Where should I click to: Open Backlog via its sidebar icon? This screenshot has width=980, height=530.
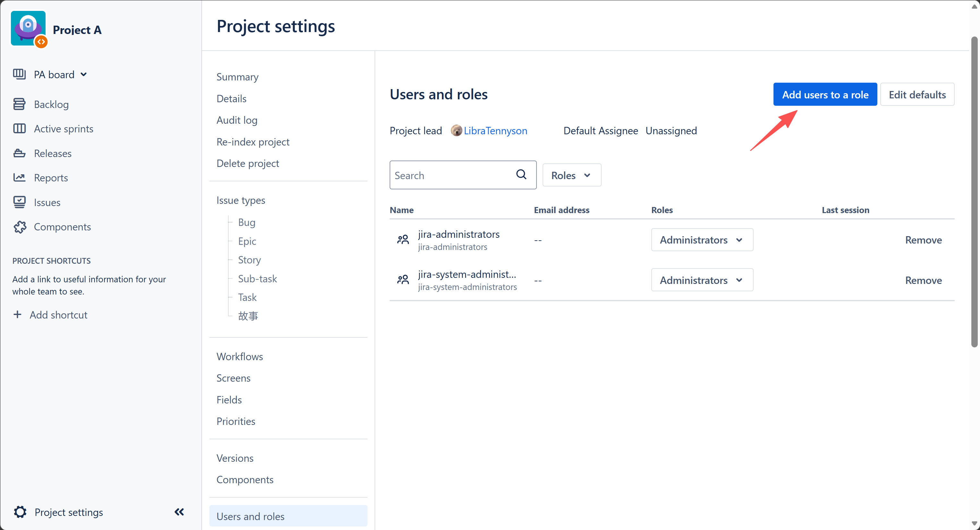coord(20,104)
